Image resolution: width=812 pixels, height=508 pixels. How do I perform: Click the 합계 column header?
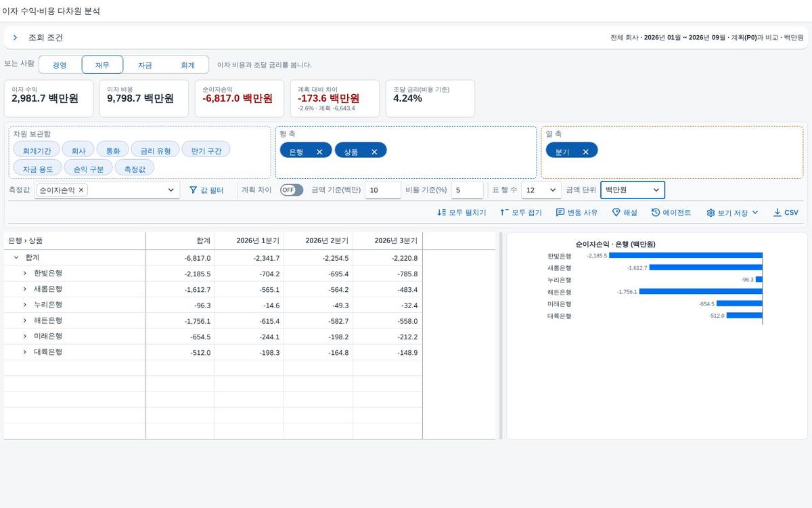pyautogui.click(x=181, y=240)
